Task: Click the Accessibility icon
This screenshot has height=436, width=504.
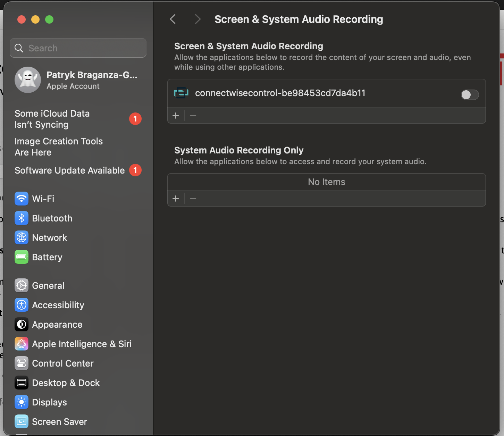Action: click(22, 305)
